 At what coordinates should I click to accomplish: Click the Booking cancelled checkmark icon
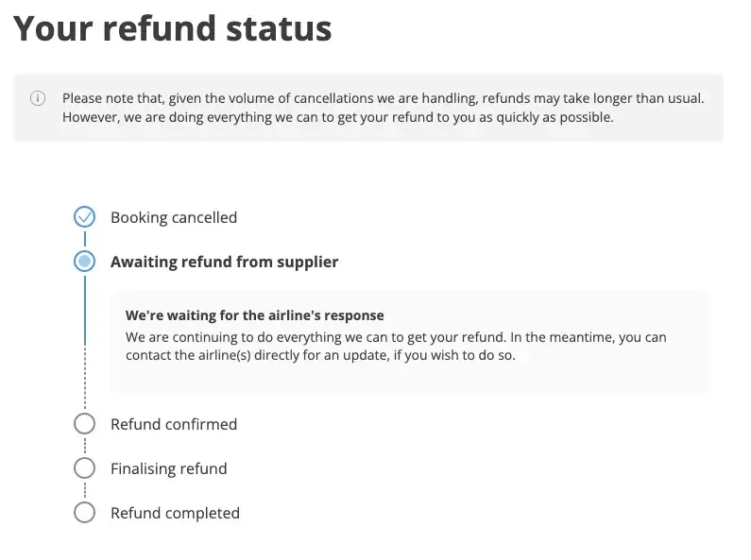[85, 217]
